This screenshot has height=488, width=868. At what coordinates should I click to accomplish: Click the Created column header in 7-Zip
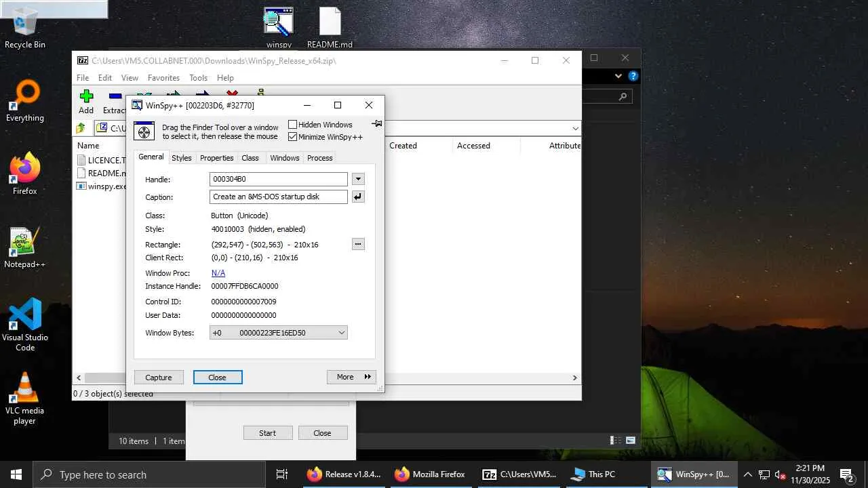pyautogui.click(x=418, y=145)
